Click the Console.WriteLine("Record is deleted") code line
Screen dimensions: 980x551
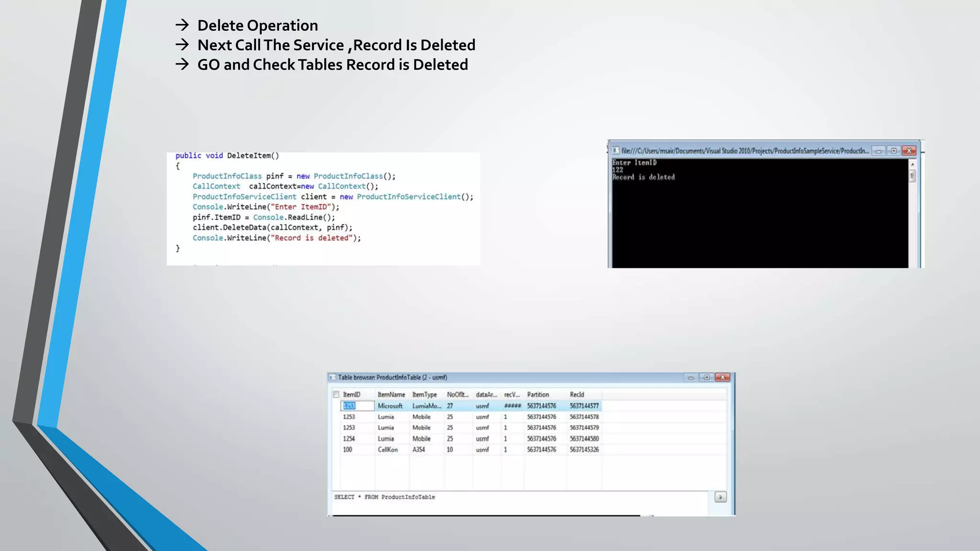[x=277, y=238]
